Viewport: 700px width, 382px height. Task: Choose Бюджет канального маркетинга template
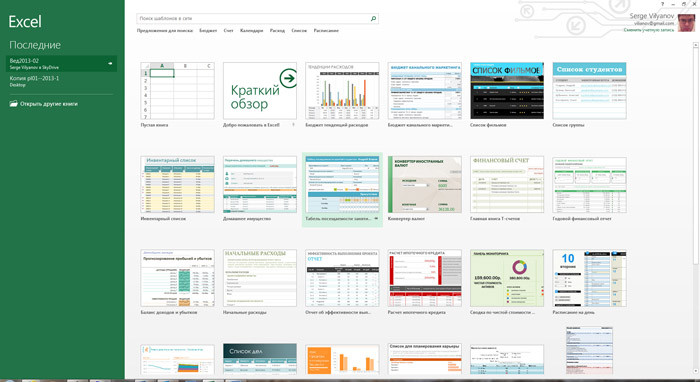coord(425,91)
